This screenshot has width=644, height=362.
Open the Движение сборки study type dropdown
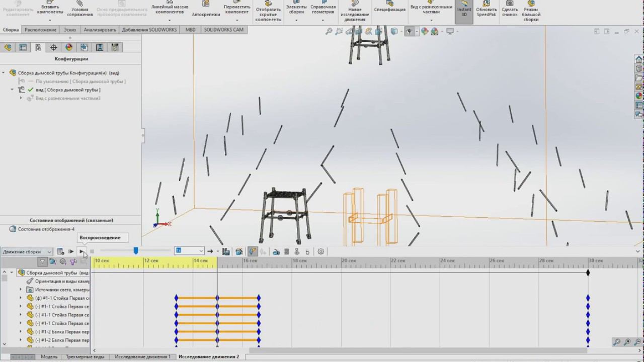click(27, 252)
